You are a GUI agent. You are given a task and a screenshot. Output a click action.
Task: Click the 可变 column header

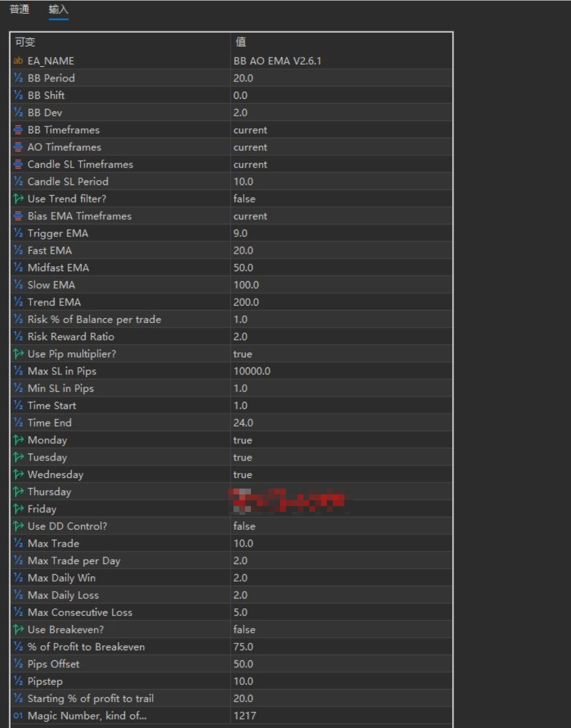pyautogui.click(x=25, y=42)
